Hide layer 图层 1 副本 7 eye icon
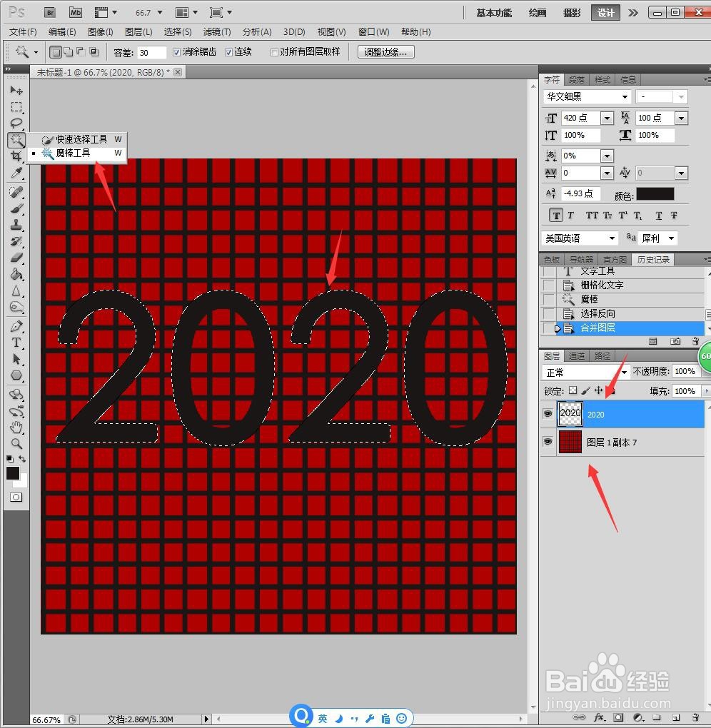The image size is (711, 728). (x=548, y=442)
